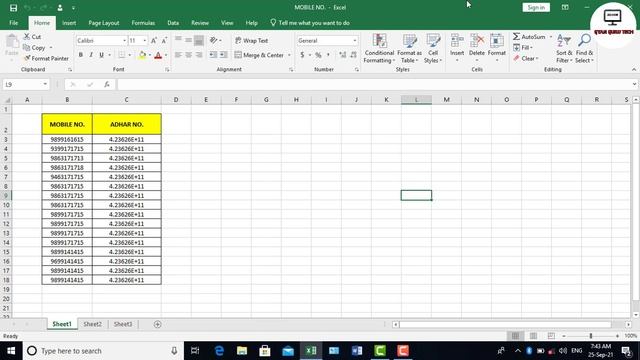Open the fill color dropdown arrow
The image size is (640, 360).
coord(150,55)
